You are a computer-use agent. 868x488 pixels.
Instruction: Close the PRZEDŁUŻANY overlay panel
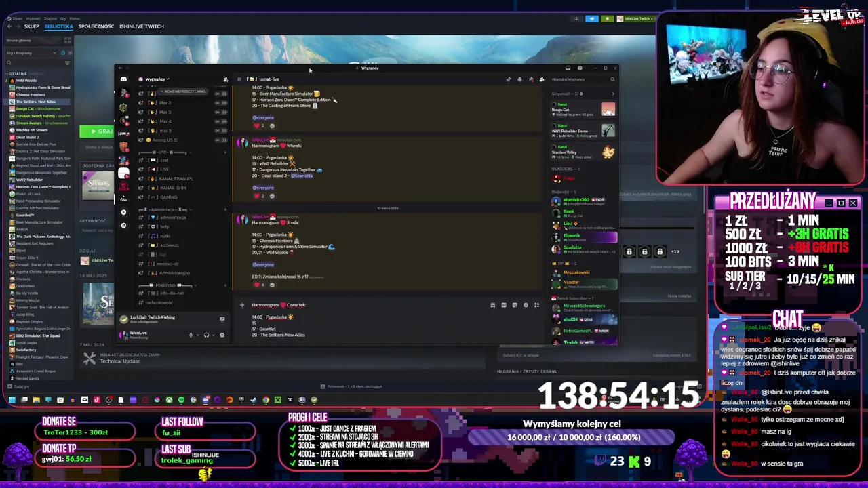coord(853,203)
